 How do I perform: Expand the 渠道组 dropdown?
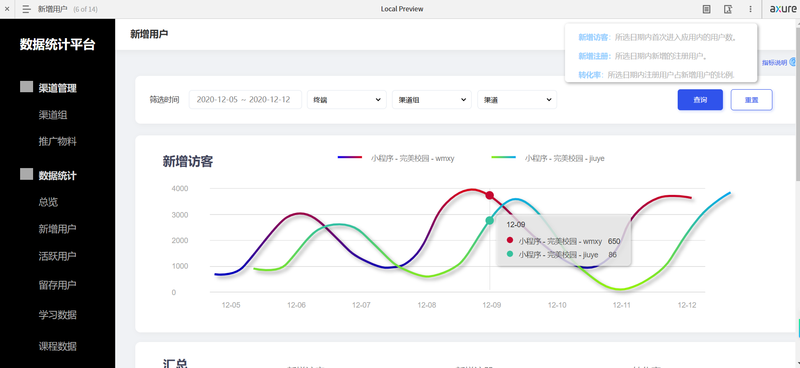(432, 100)
